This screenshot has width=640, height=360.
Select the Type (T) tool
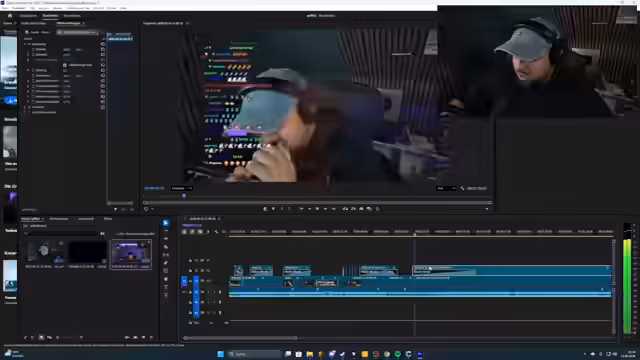coord(166,287)
